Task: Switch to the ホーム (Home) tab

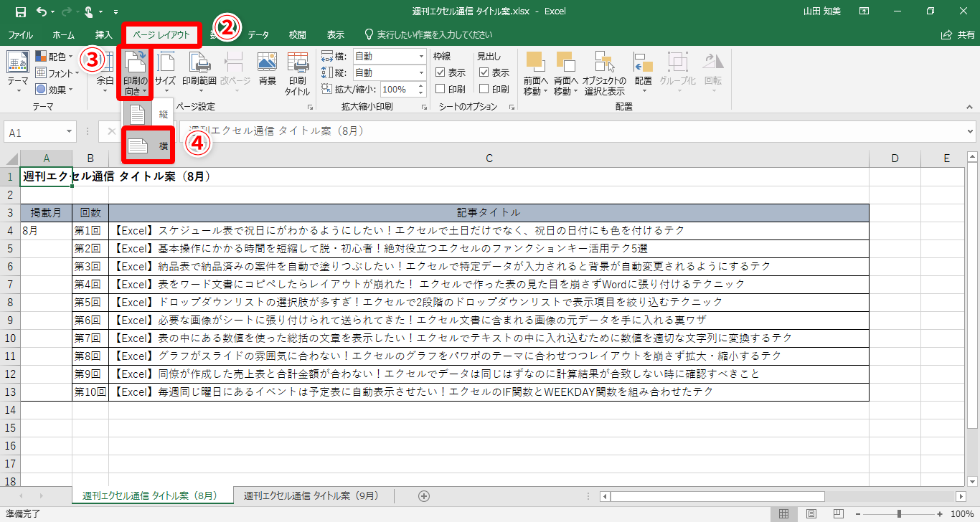Action: 63,34
